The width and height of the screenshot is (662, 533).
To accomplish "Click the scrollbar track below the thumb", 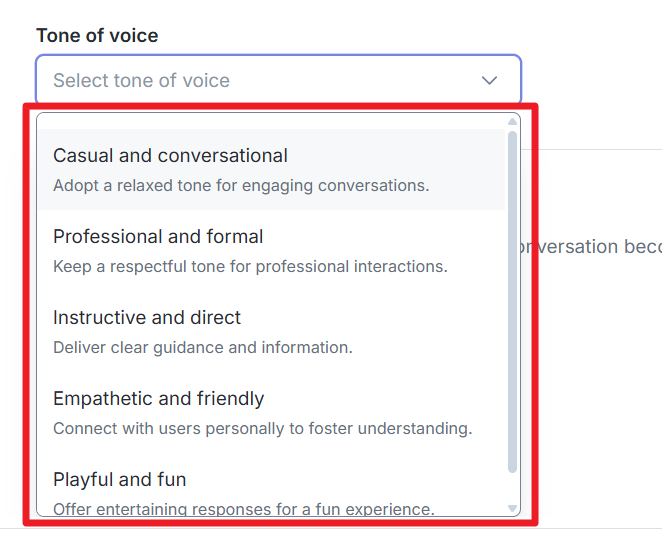I will [x=513, y=488].
